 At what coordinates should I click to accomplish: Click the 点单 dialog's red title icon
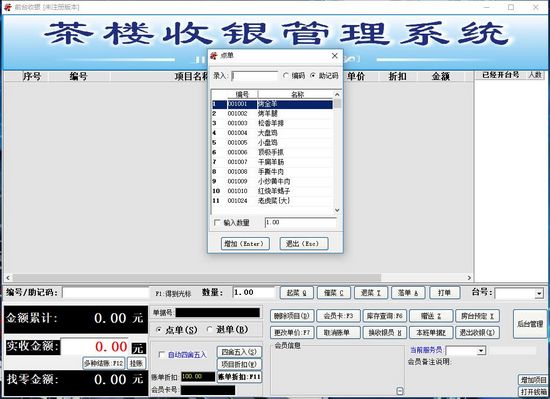click(214, 56)
